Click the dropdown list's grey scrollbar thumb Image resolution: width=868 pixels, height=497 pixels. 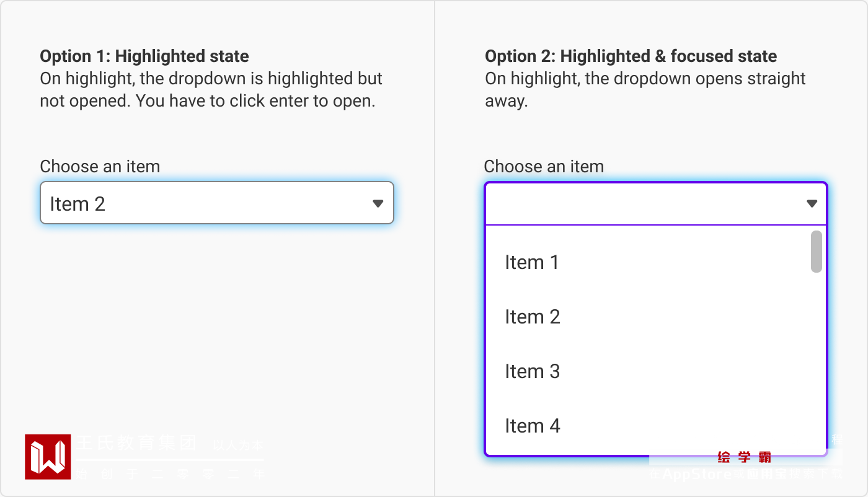pyautogui.click(x=817, y=252)
